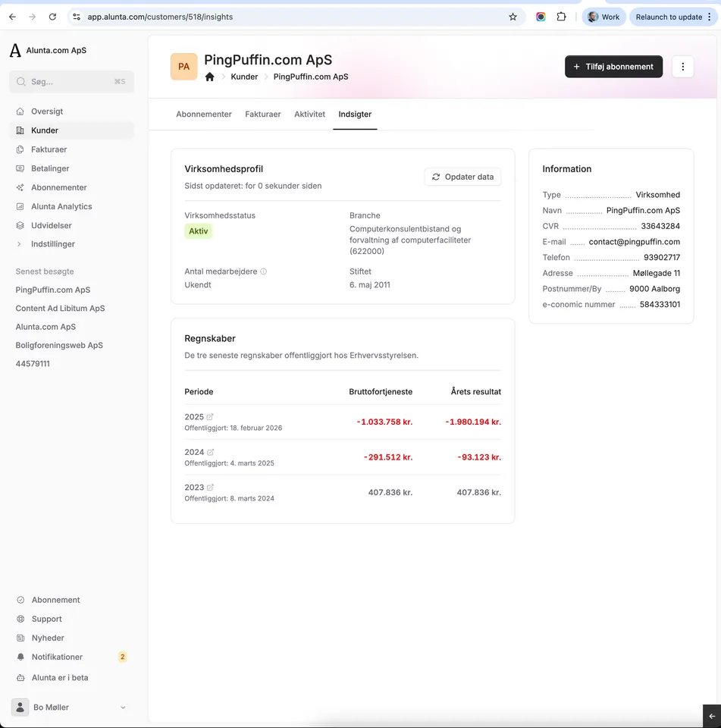Click Tilføj abonnement button
The width and height of the screenshot is (721, 728).
pos(613,67)
